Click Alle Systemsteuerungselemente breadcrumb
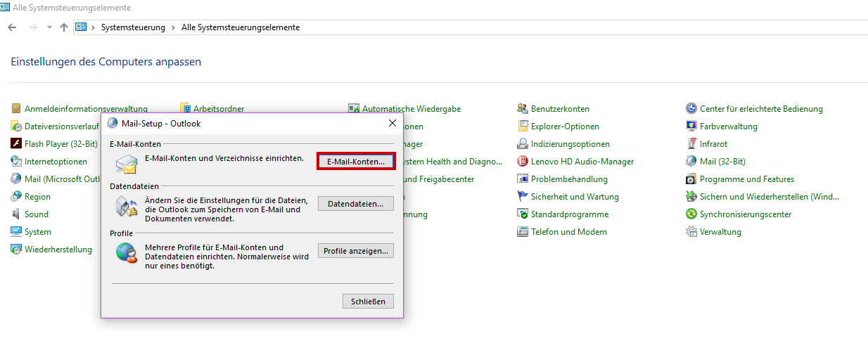This screenshot has height=350, width=868. click(241, 27)
